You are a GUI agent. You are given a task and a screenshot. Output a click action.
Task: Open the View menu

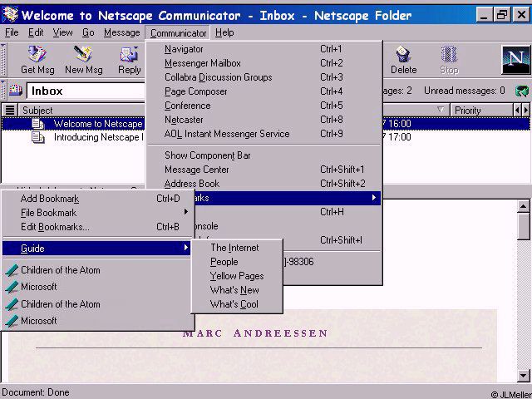[x=62, y=32]
